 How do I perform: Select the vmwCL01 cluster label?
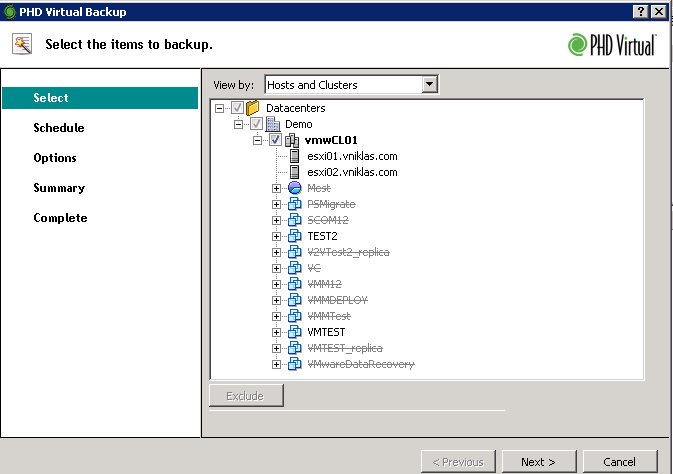click(331, 140)
